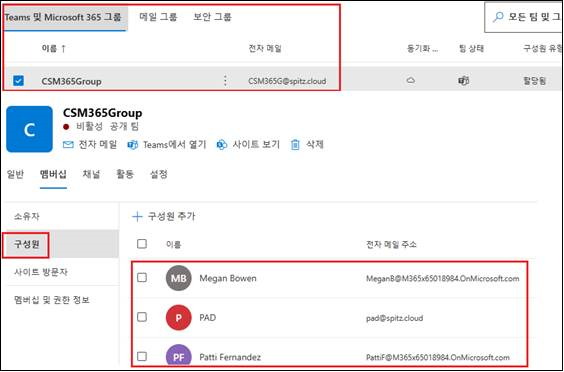Click the purple PF avatar icon
Screen dimensions: 564x372
(178, 356)
